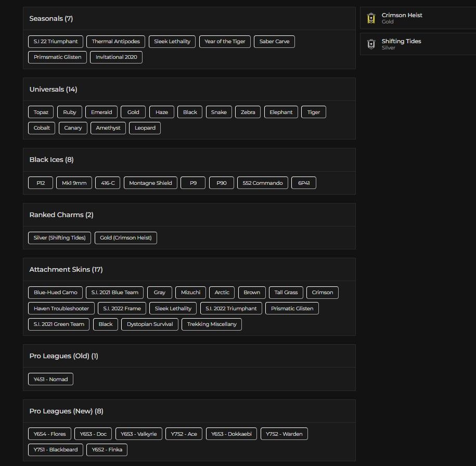
Task: Select the Ruby universal tag
Action: click(70, 112)
